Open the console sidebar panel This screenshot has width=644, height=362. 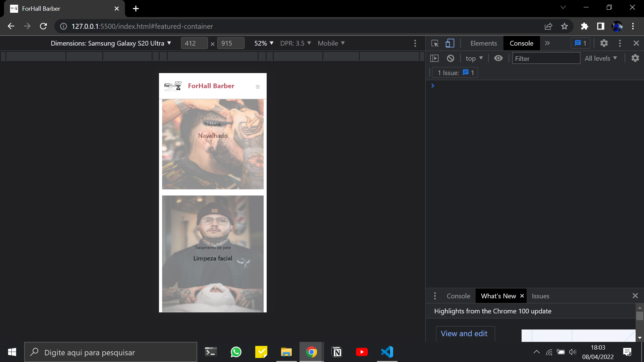(434, 58)
